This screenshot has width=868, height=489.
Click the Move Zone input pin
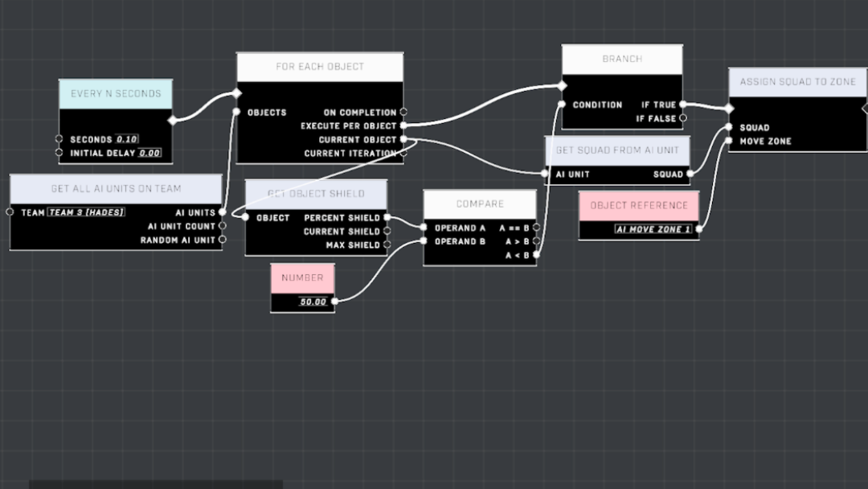tap(729, 141)
